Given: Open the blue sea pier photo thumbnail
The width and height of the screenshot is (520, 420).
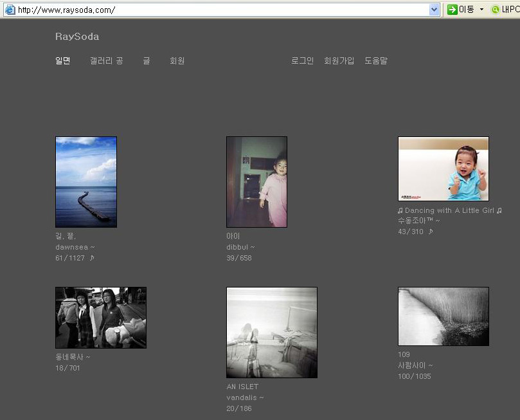Looking at the screenshot, I should 86,182.
